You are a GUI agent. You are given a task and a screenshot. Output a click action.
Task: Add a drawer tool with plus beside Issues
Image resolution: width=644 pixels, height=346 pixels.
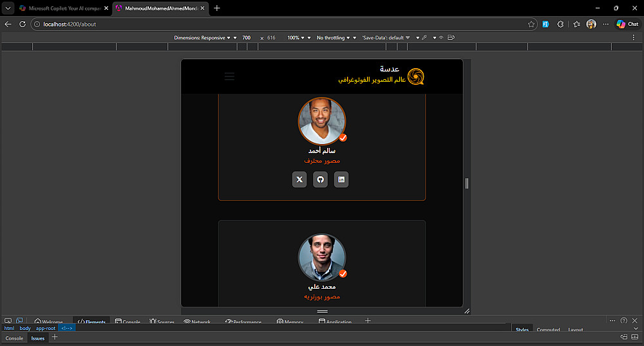[x=55, y=337]
